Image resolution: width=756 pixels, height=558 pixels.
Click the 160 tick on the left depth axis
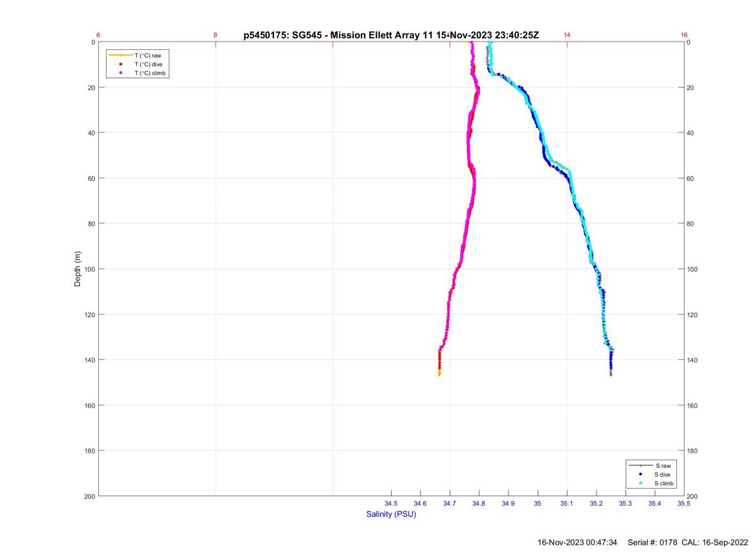(89, 405)
